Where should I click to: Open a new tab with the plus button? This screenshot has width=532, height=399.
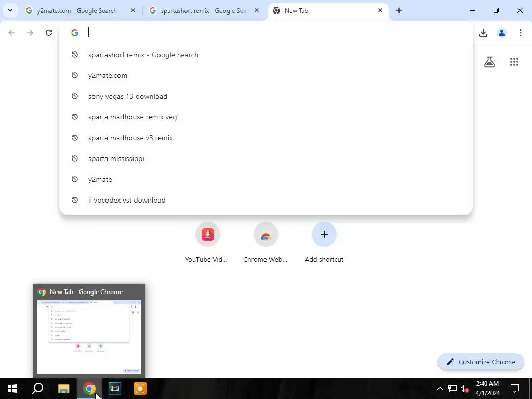399,10
